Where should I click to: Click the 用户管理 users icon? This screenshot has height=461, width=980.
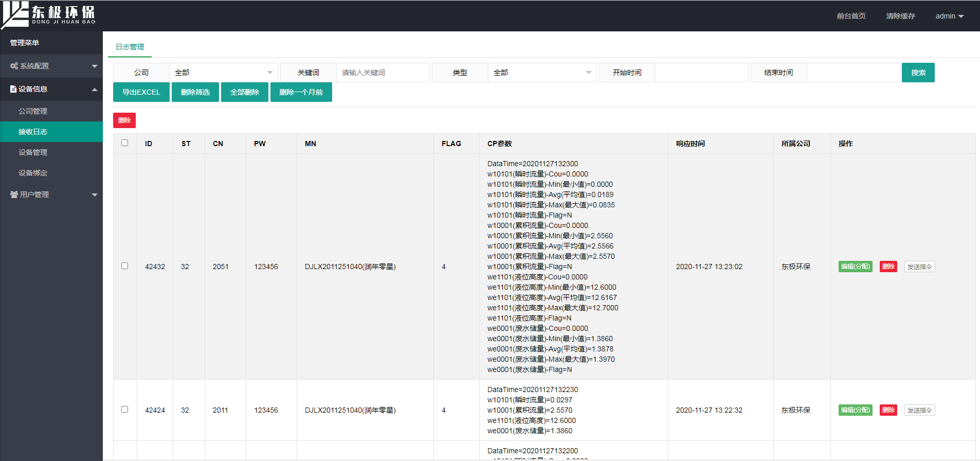coord(14,194)
